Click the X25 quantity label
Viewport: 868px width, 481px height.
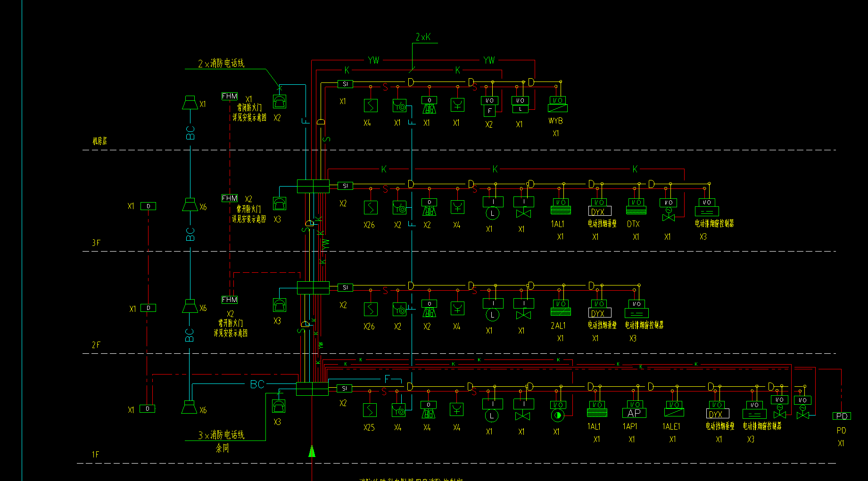[x=369, y=428]
